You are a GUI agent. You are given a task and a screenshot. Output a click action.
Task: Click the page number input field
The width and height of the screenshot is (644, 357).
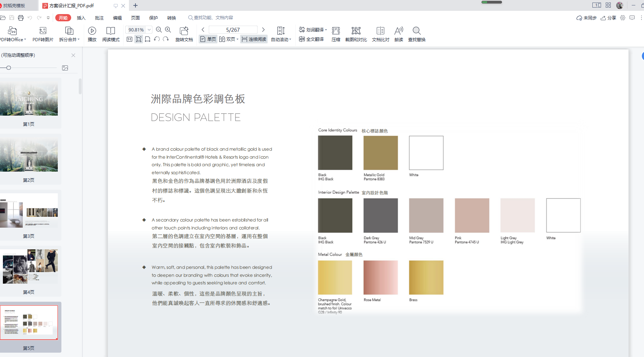pos(233,30)
